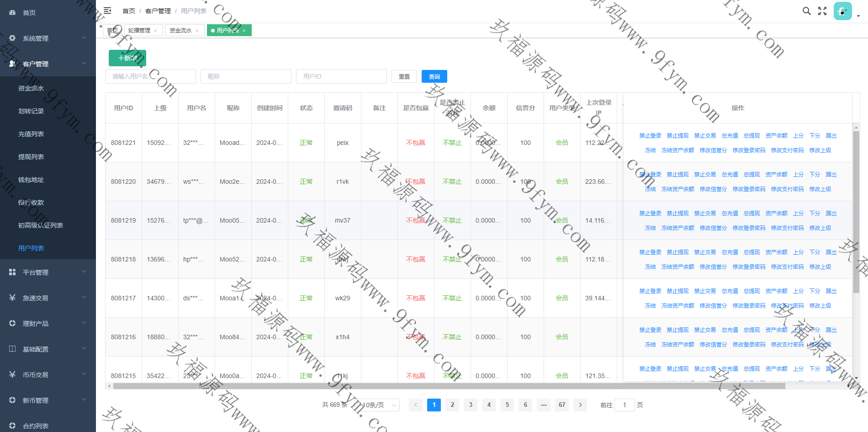Open the user avatar menu
Viewport: 868px width, 432px height.
(x=842, y=11)
